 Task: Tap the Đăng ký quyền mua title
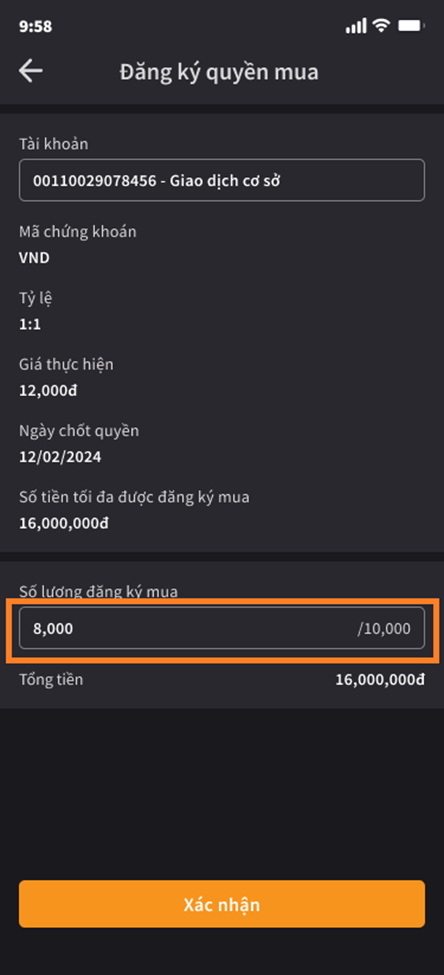[x=219, y=72]
